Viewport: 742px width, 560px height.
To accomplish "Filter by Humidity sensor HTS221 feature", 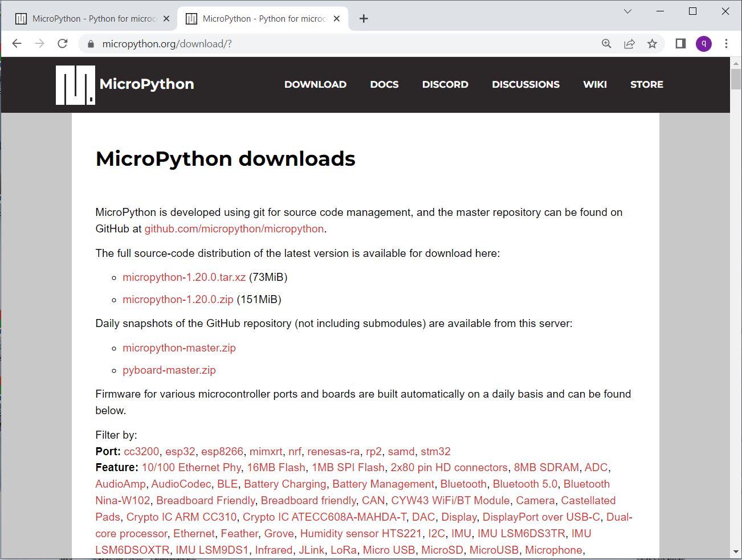I will point(361,534).
